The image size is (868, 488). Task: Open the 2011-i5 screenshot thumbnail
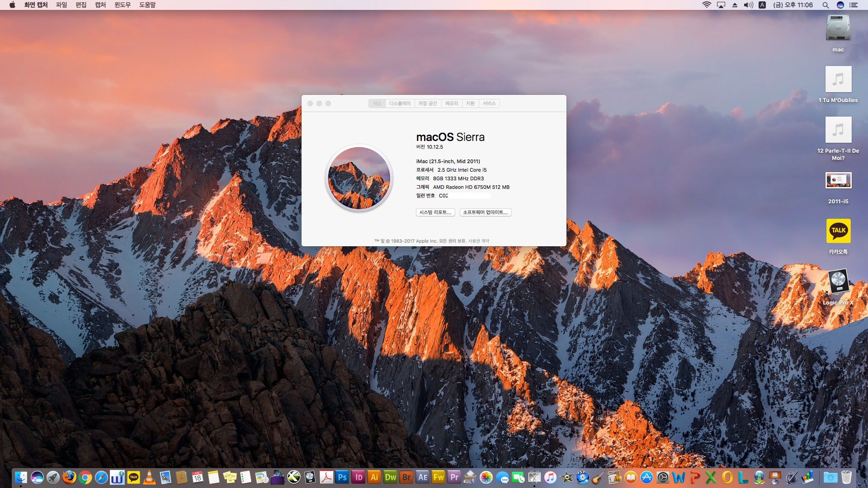pos(838,180)
